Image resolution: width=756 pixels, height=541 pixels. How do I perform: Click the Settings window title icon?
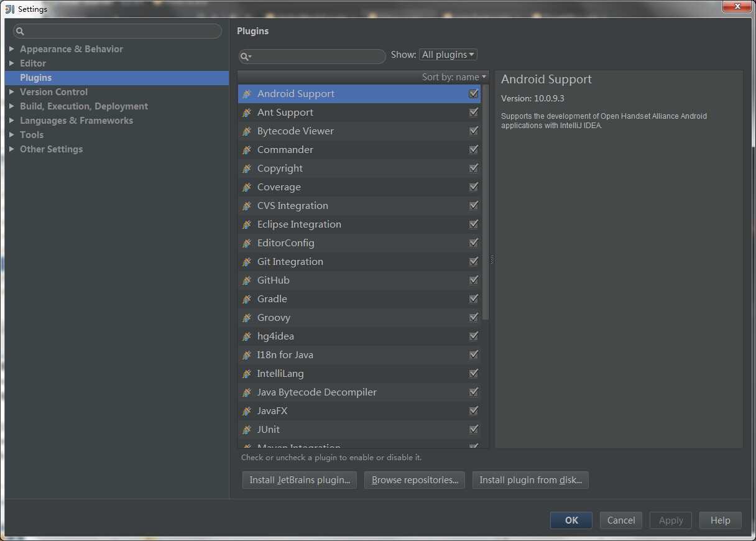pos(9,9)
